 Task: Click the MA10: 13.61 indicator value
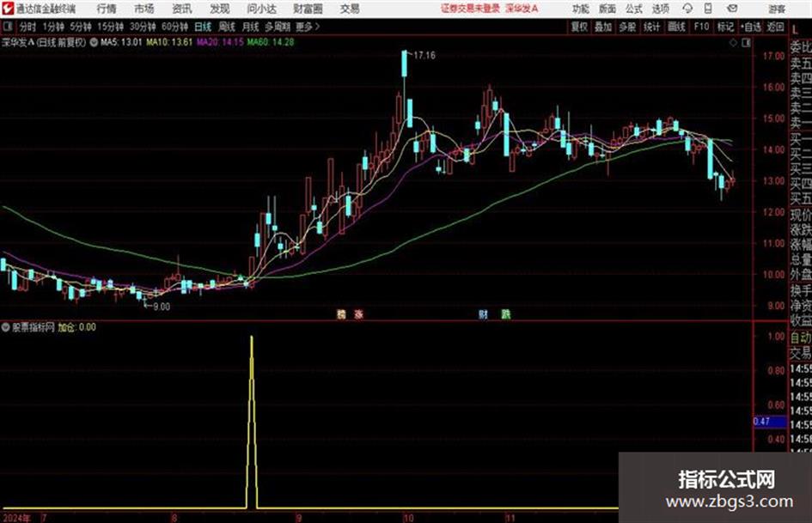(169, 42)
